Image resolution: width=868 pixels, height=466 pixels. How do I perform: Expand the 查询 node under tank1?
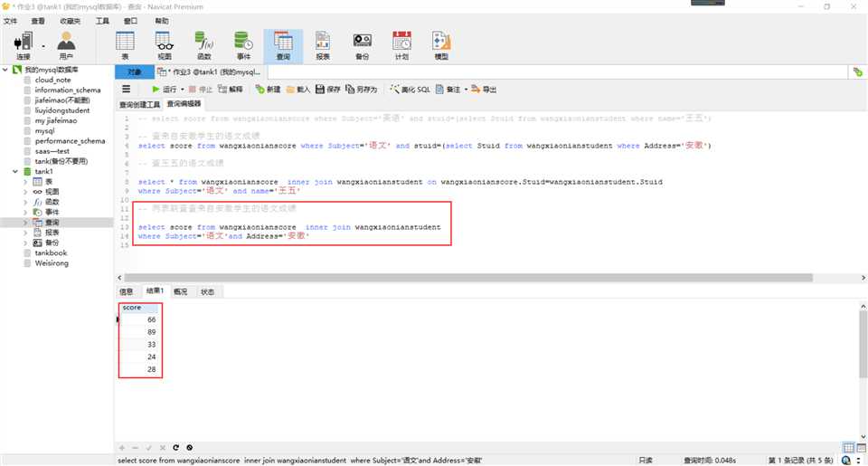tap(25, 223)
